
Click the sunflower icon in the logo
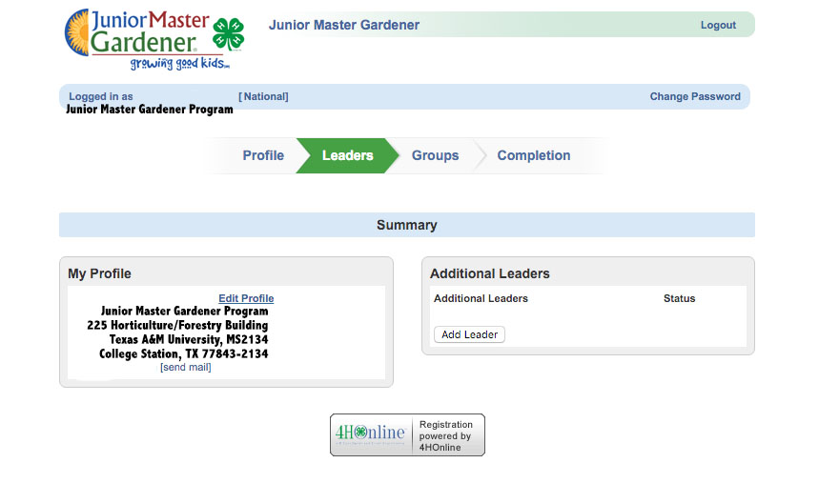click(77, 33)
